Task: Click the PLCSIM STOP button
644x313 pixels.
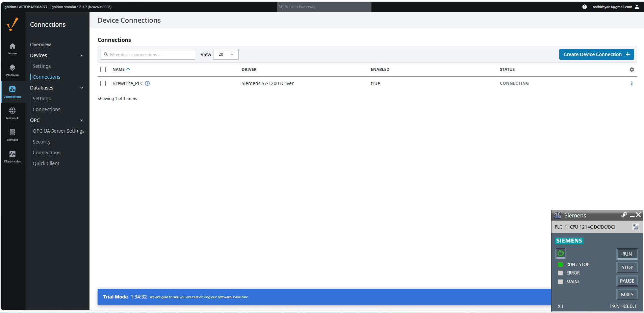Action: click(627, 267)
